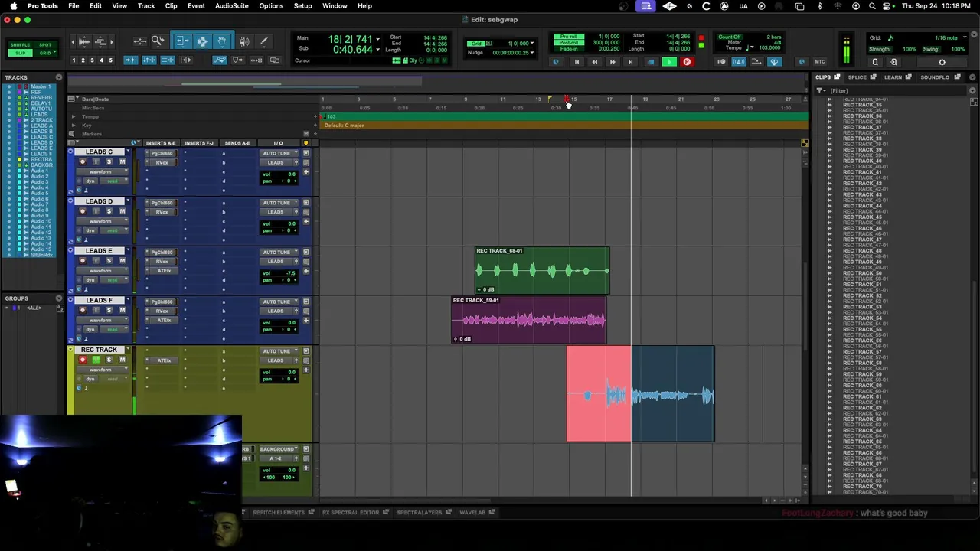Click the red Record transport button
980x551 pixels.
pos(687,62)
